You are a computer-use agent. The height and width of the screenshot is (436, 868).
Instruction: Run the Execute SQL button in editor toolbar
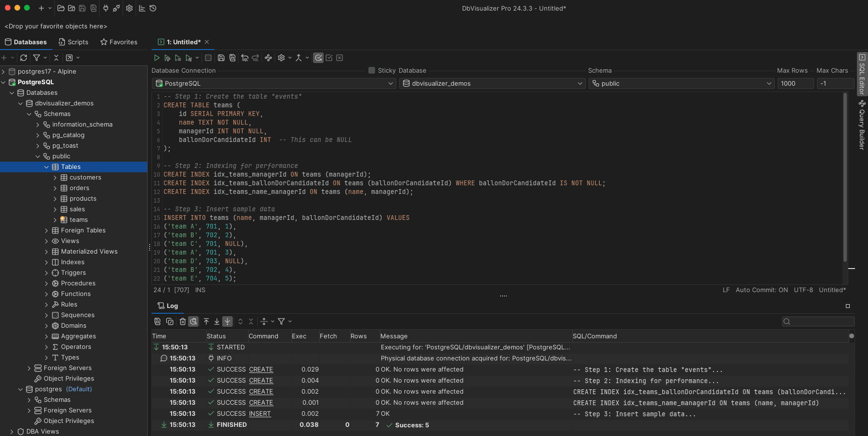point(157,58)
